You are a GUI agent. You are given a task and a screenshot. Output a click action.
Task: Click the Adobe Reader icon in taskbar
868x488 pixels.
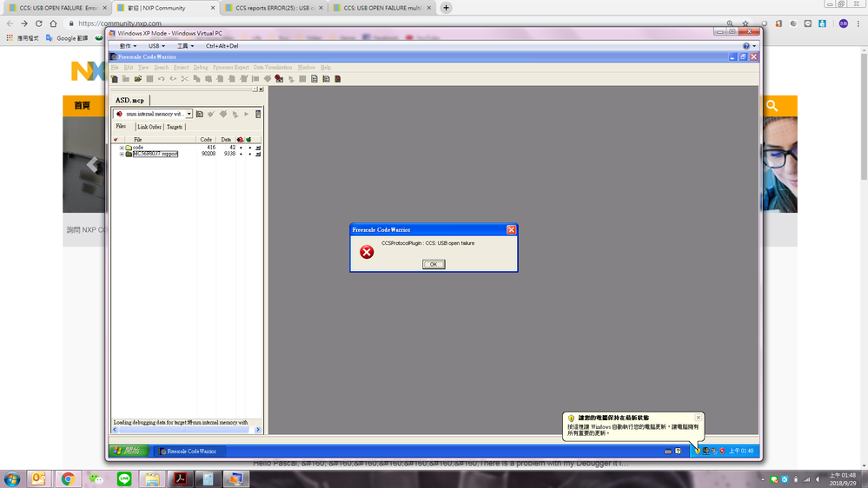pos(180,478)
